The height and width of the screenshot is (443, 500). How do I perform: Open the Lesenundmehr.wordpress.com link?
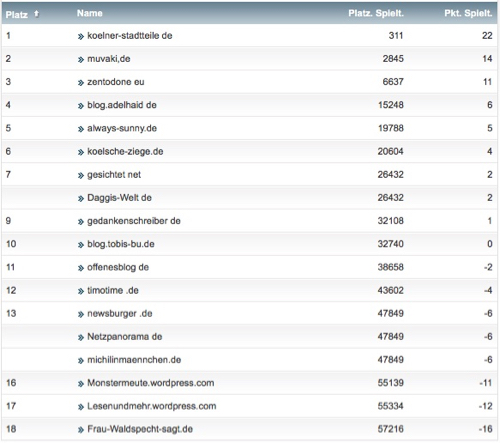pyautogui.click(x=152, y=406)
